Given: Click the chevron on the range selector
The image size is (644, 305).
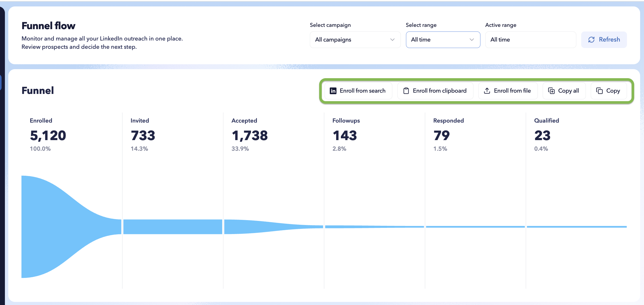Looking at the screenshot, I should (x=472, y=40).
